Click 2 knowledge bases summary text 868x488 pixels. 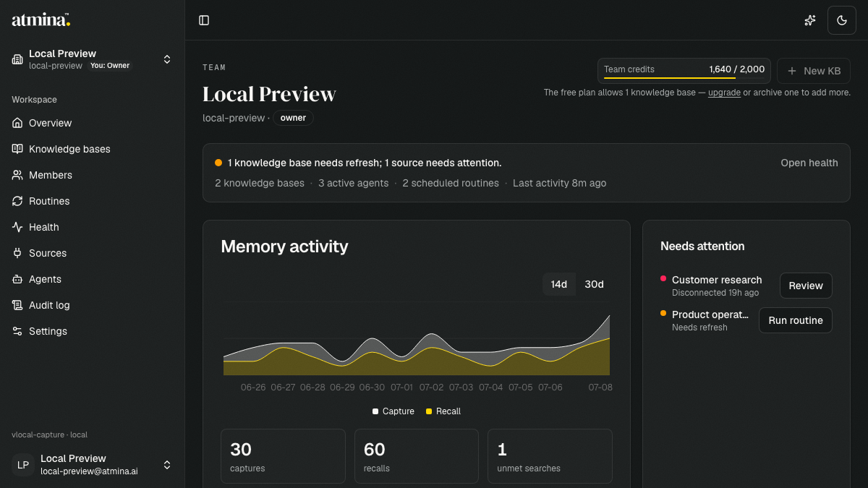(260, 183)
